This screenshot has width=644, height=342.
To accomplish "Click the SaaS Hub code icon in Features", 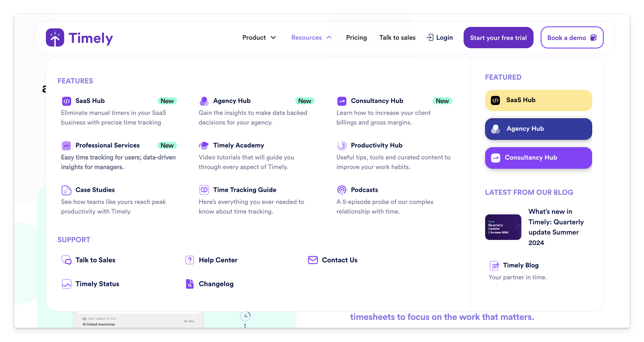I will click(x=66, y=101).
